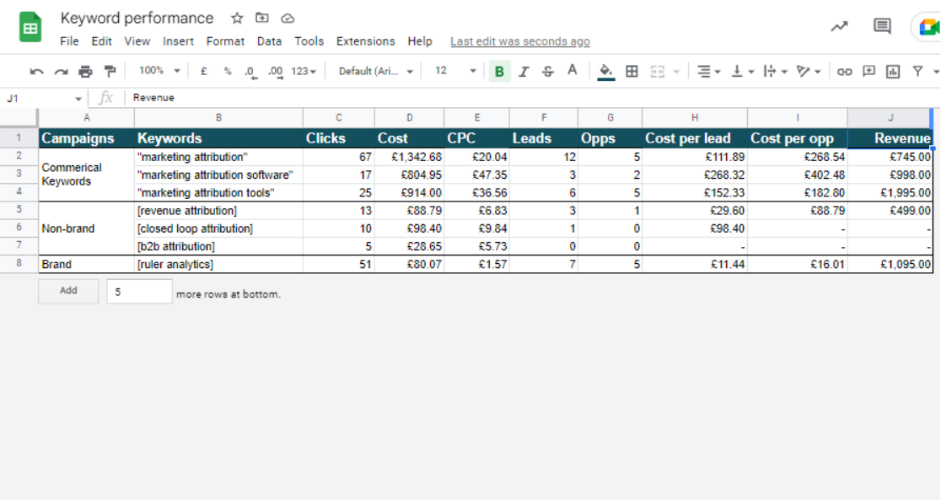
Task: Open the fill color picker
Action: pyautogui.click(x=605, y=71)
